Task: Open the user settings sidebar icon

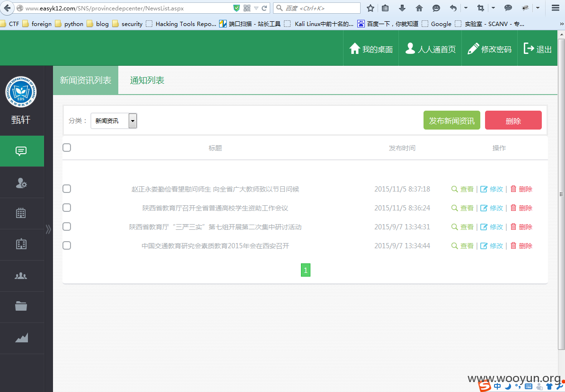Action: [x=21, y=183]
